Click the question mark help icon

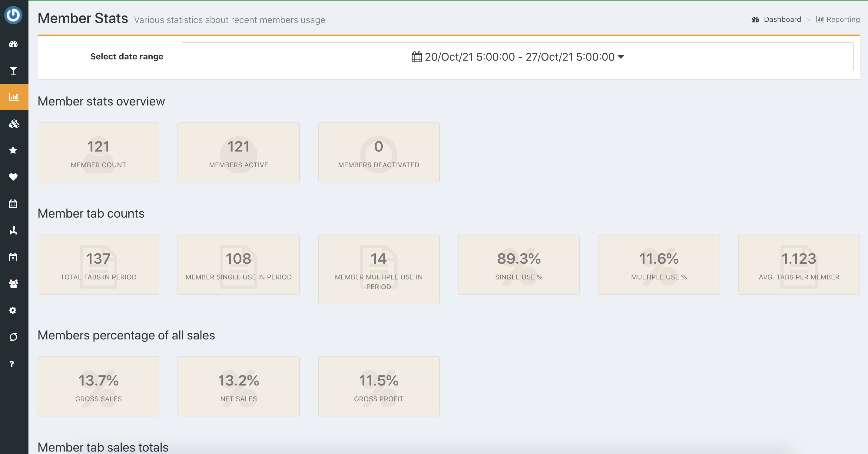[12, 364]
